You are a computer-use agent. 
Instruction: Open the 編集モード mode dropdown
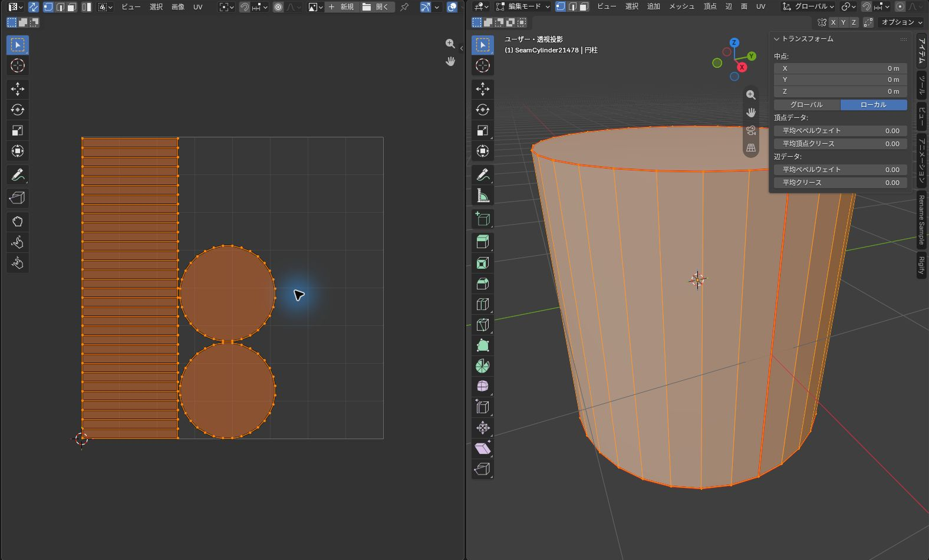click(x=523, y=6)
